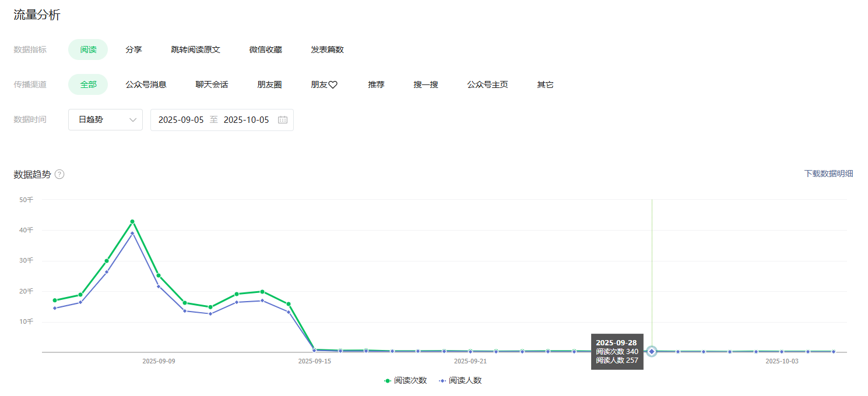This screenshot has height=396, width=868.
Task: Choose the 公众号消息 channel filter
Action: (146, 84)
